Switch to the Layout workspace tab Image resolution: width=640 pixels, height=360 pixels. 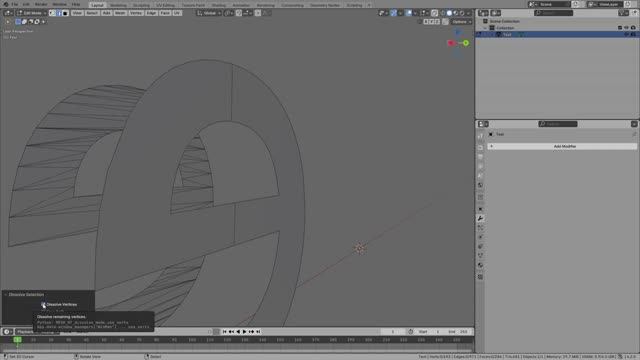[x=97, y=5]
